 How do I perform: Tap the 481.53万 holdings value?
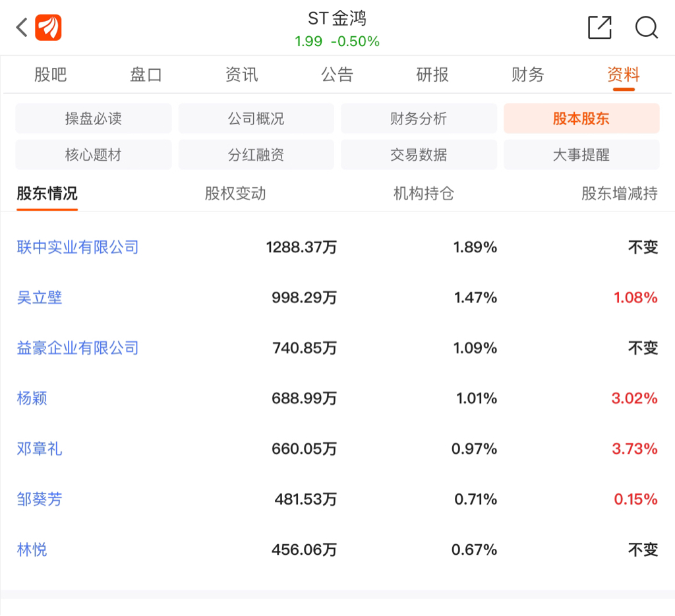[x=306, y=499]
